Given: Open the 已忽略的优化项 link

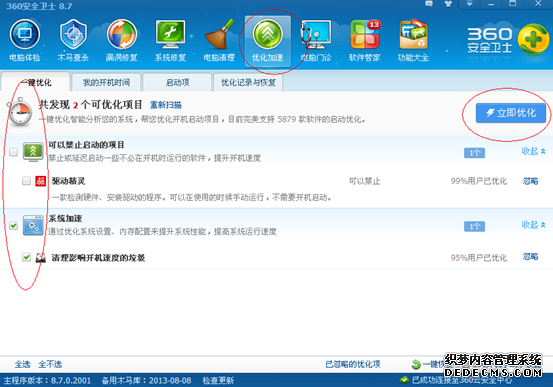Looking at the screenshot, I should click(x=353, y=364).
